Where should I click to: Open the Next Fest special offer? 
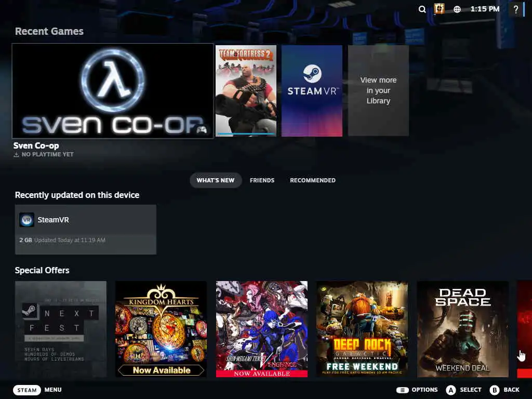[x=61, y=329]
